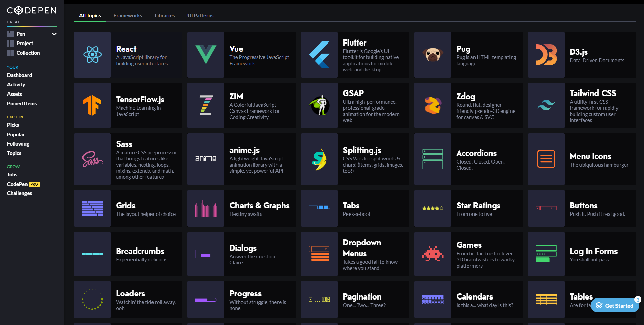Open the Tailwind CSS wave icon

tap(546, 105)
